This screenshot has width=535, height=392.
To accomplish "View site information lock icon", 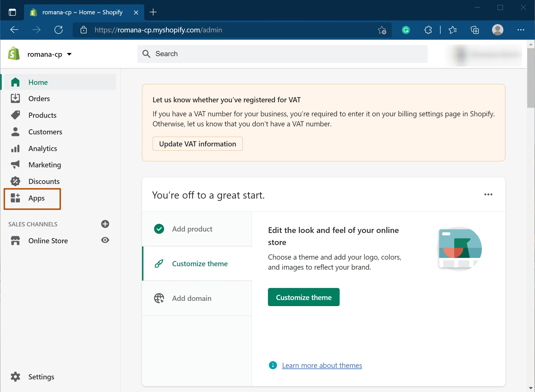I will [83, 30].
